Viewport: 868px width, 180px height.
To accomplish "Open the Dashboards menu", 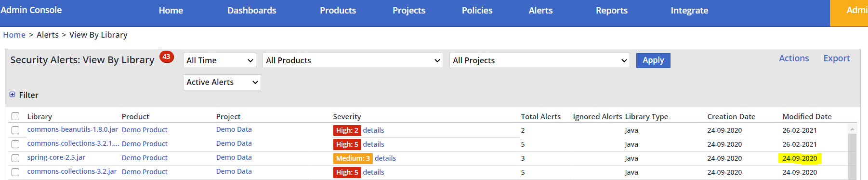I will [x=251, y=10].
